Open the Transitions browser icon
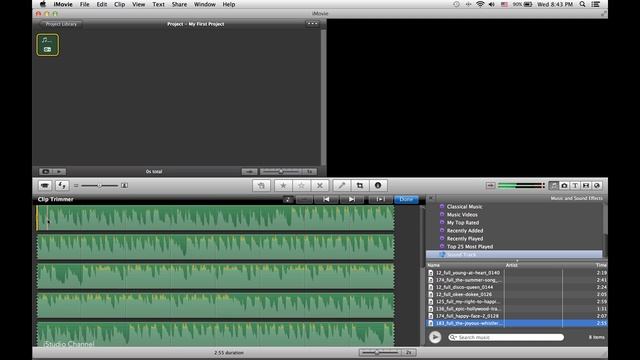This screenshot has height=360, width=640. (586, 185)
